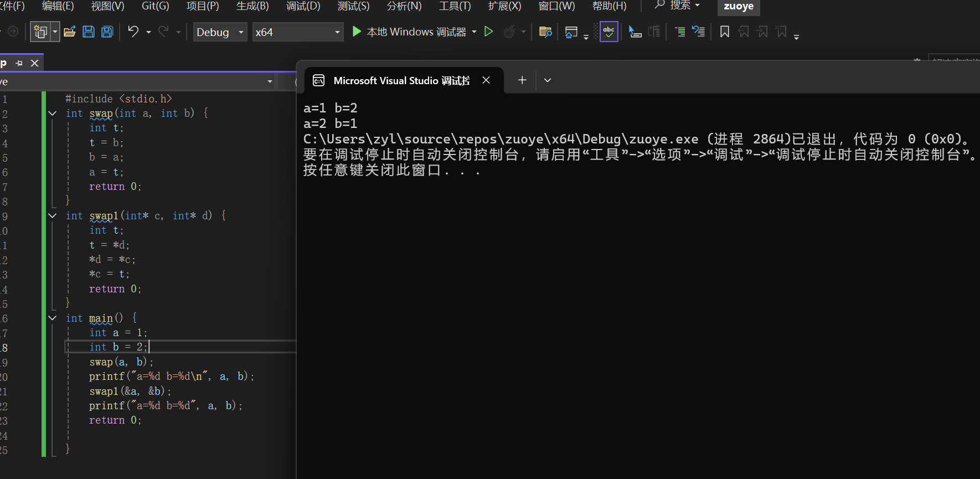Open the 调试(D) menu
980x479 pixels.
(x=303, y=6)
